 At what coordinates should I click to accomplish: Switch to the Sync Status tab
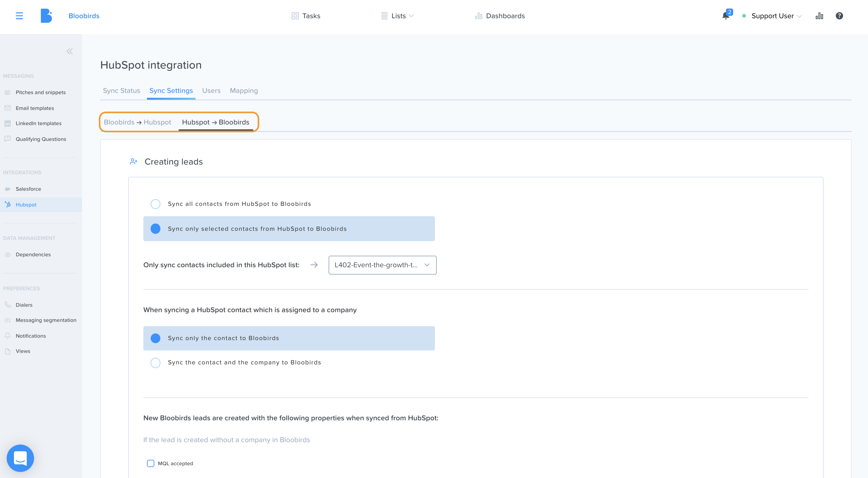(121, 90)
